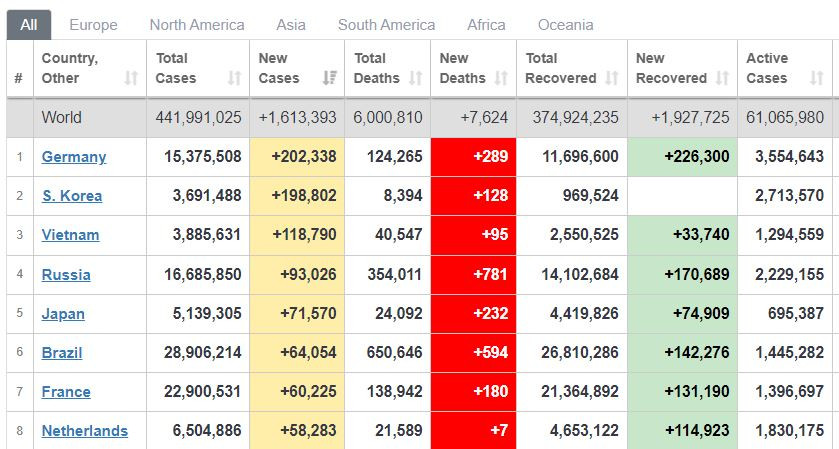Open the Brazil country link
The image size is (839, 449).
point(62,353)
